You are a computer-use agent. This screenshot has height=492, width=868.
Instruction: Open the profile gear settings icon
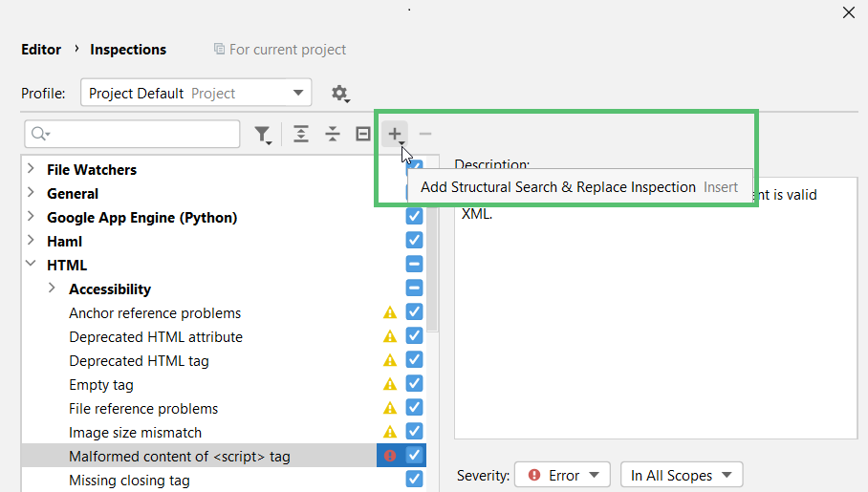[x=339, y=94]
